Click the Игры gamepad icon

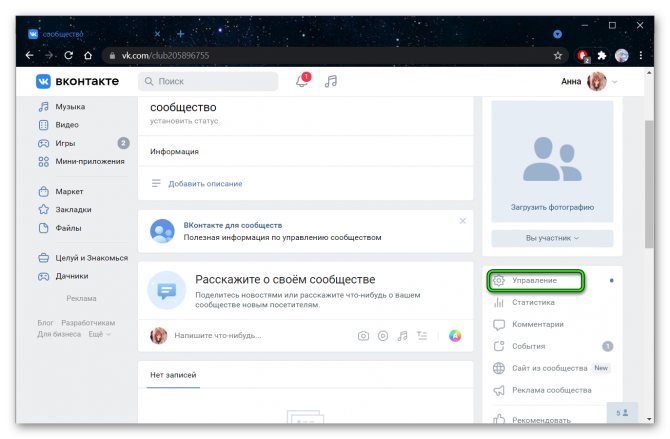[44, 143]
